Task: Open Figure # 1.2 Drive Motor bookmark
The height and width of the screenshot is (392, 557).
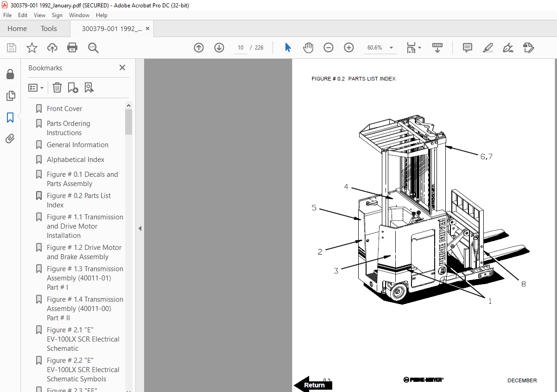Action: coord(84,252)
